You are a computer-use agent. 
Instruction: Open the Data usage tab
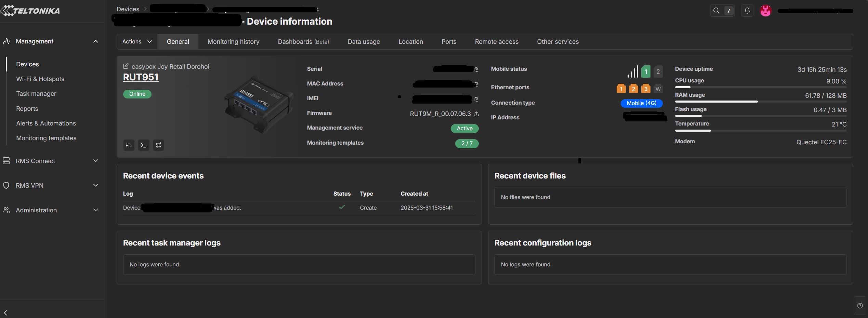pos(364,42)
